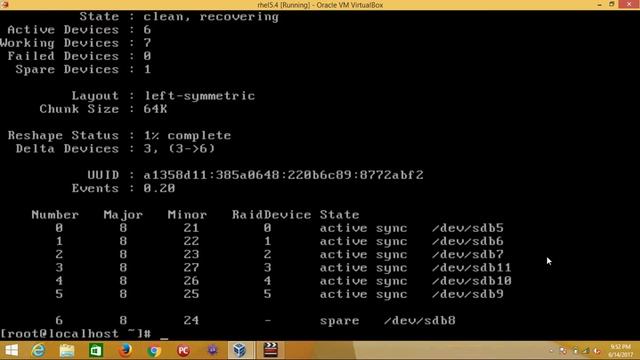Select the VirtualBox taskbar icon
Screen dimensions: 640x360
click(240, 350)
